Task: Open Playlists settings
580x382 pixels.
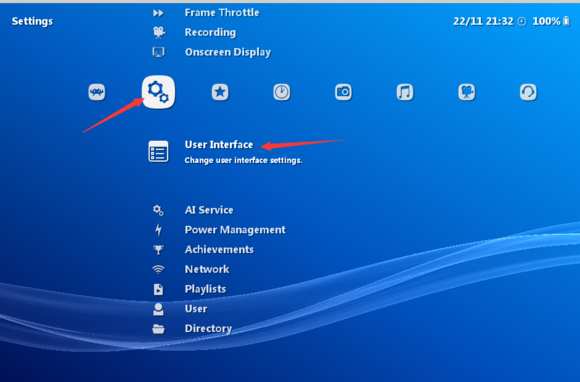Action: [x=205, y=289]
